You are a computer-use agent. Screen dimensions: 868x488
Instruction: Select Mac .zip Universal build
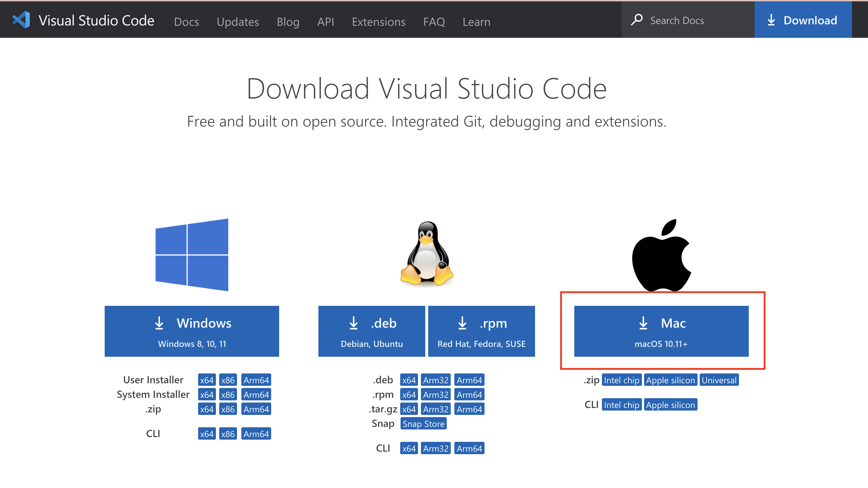[719, 380]
